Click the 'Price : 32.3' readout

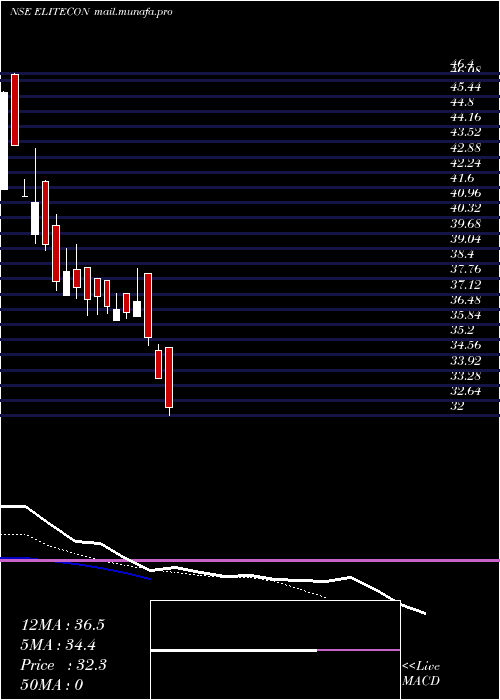(x=63, y=665)
